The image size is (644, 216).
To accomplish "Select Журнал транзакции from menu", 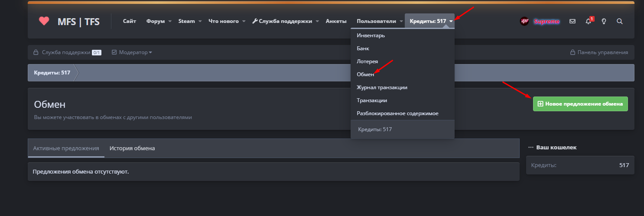I will [x=403, y=87].
